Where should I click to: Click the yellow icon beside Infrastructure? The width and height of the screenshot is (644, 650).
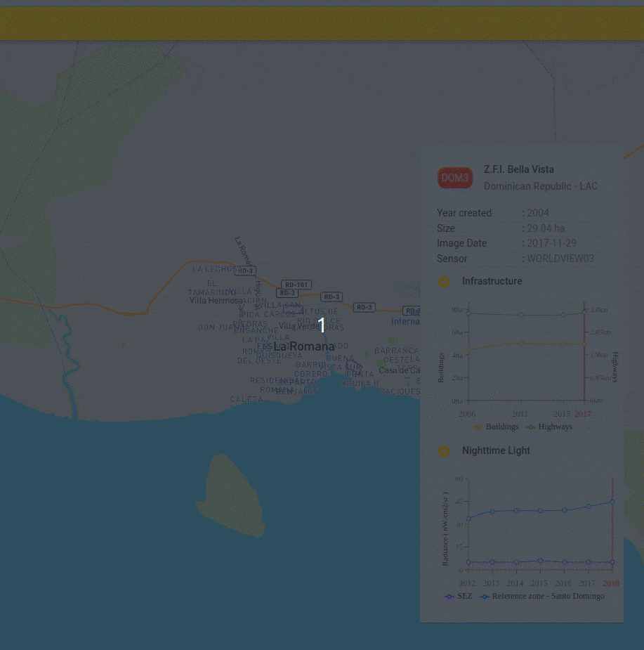point(443,282)
